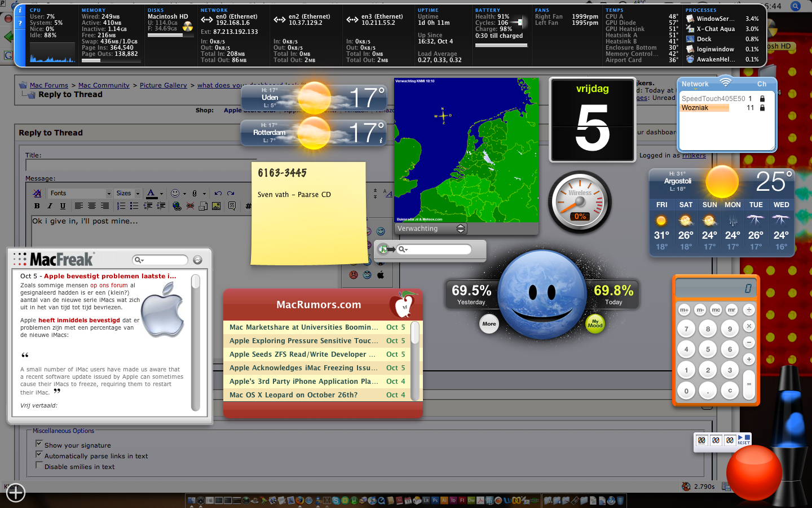
Task: Open the Dashboard widget bar plus button
Action: click(16, 493)
